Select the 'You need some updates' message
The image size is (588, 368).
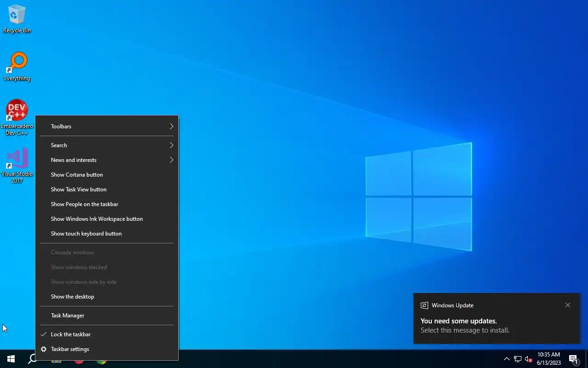[458, 321]
